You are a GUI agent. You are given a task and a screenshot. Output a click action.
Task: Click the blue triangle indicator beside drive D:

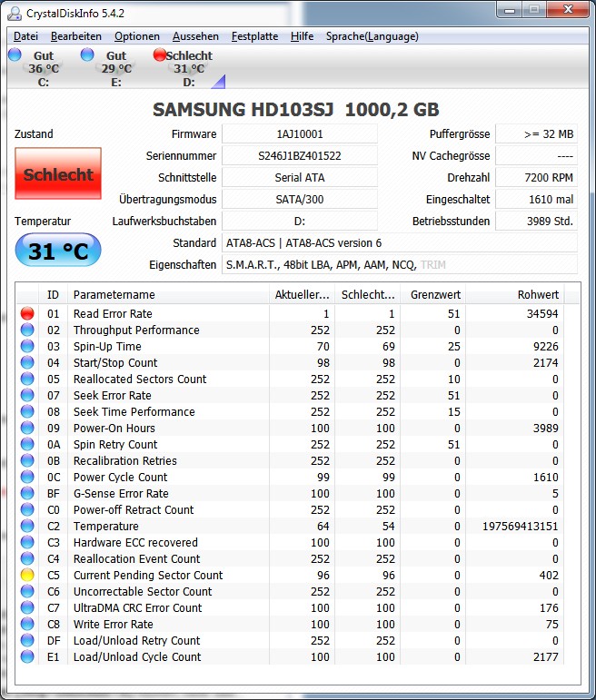coord(218,81)
